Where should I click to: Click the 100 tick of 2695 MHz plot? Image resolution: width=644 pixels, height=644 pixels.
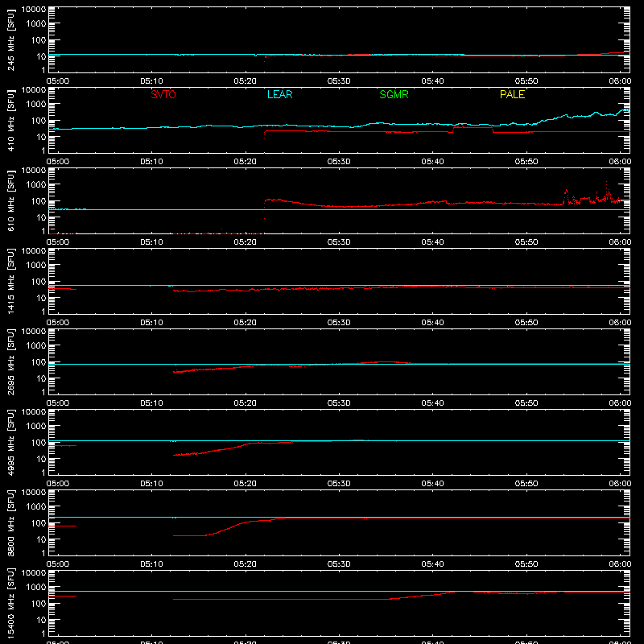coord(39,361)
